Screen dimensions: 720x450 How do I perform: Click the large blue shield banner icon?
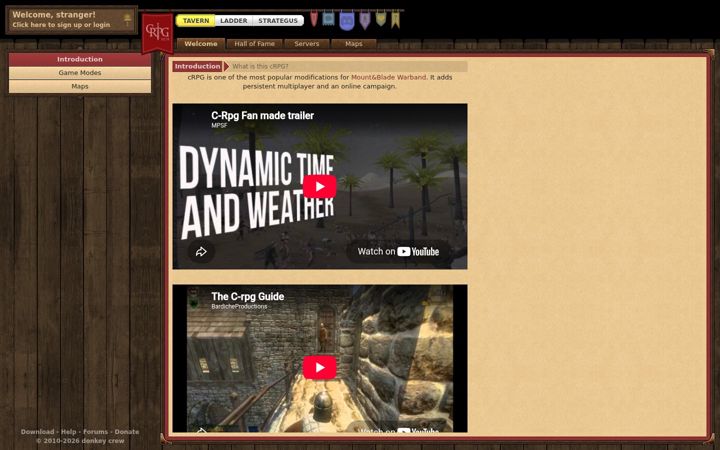click(347, 21)
